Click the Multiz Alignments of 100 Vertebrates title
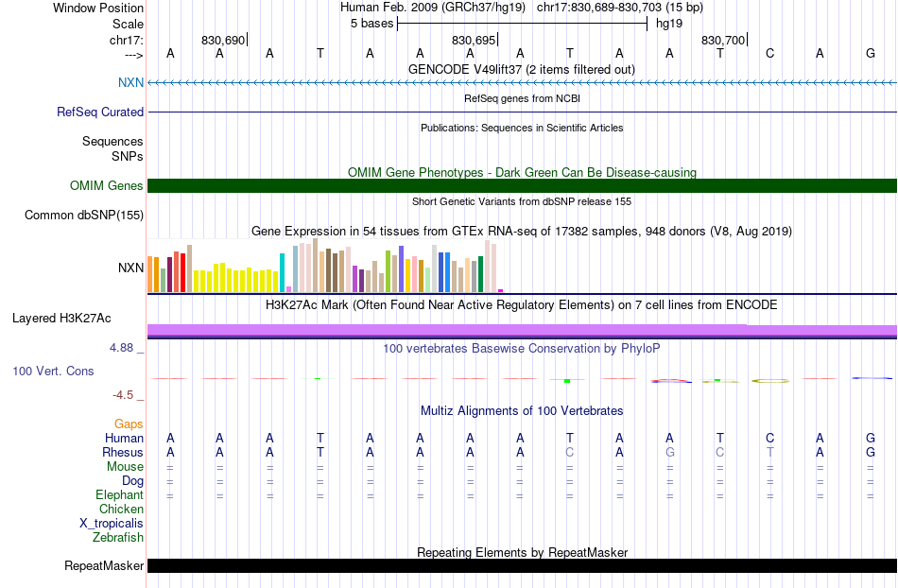The image size is (898, 588). pos(522,410)
